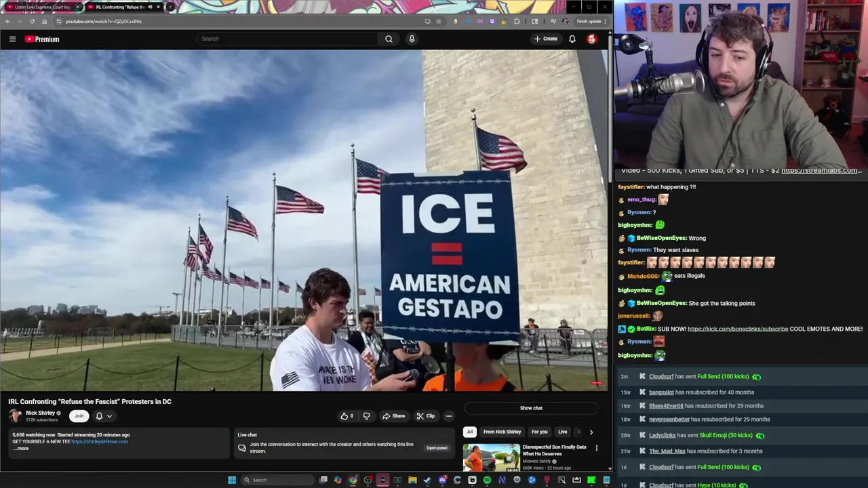Select the For you chip

(x=539, y=432)
